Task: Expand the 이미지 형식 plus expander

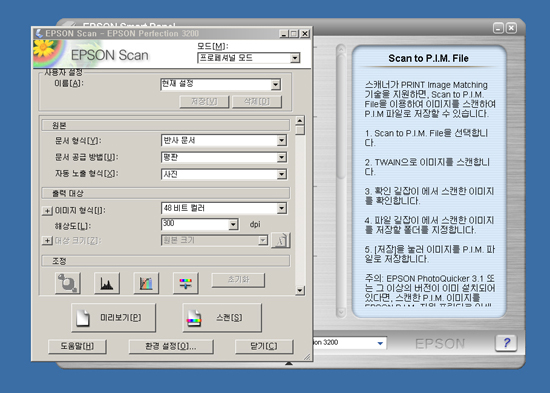Action: click(47, 211)
